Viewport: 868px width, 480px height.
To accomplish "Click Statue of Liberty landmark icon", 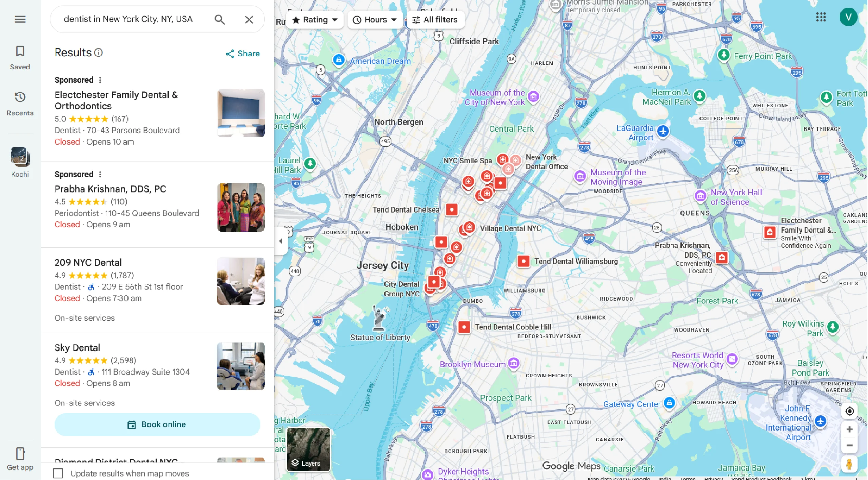I will pos(380,318).
